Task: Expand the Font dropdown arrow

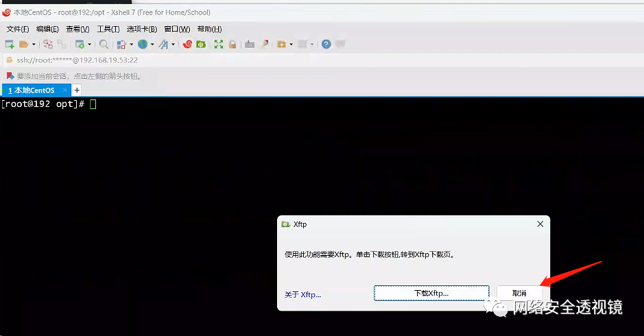Action: click(173, 45)
